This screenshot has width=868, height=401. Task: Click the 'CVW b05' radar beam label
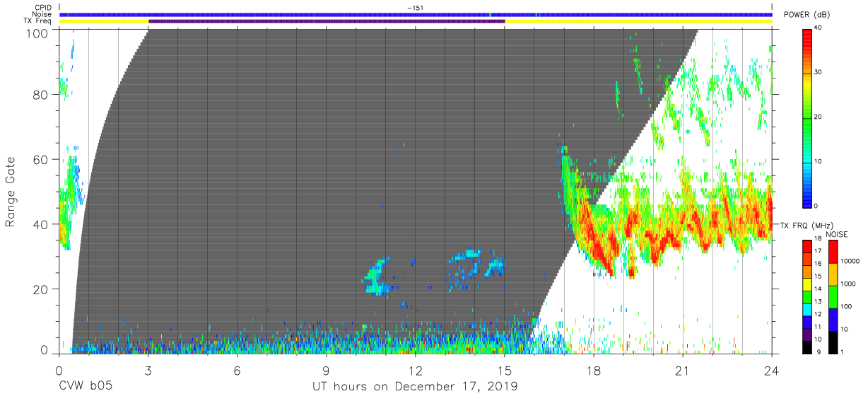(x=85, y=387)
